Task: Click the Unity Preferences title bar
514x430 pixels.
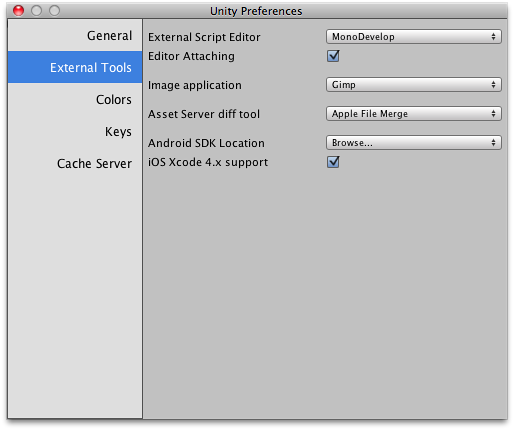Action: (x=256, y=11)
